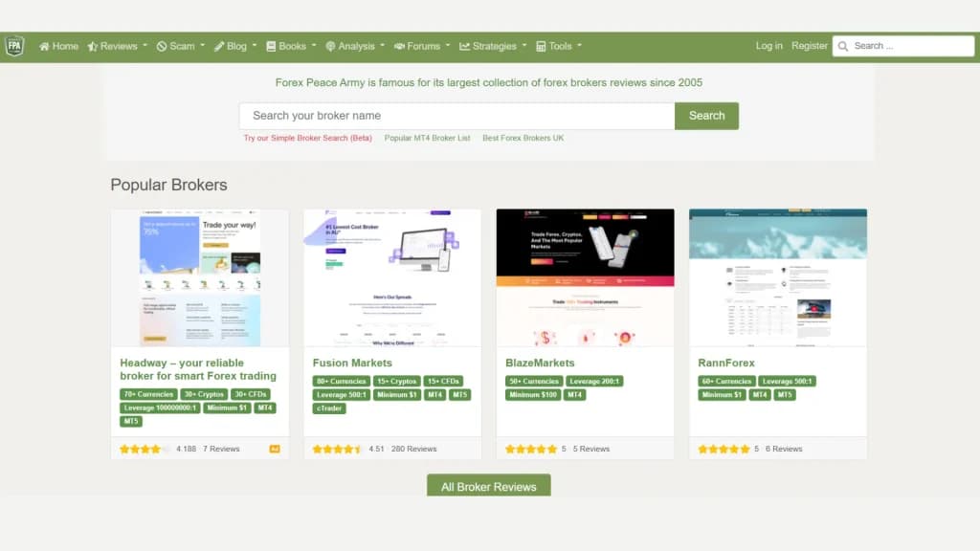Expand the Scam dropdown arrow
The width and height of the screenshot is (980, 551).
coord(203,46)
